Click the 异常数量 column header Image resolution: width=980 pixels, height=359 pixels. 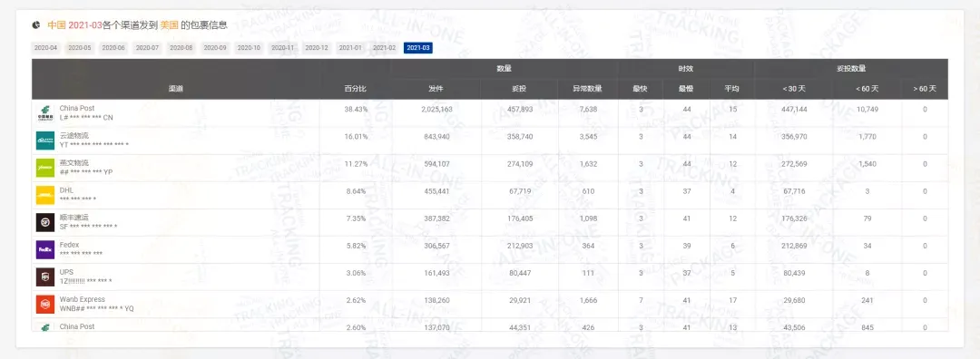[587, 89]
